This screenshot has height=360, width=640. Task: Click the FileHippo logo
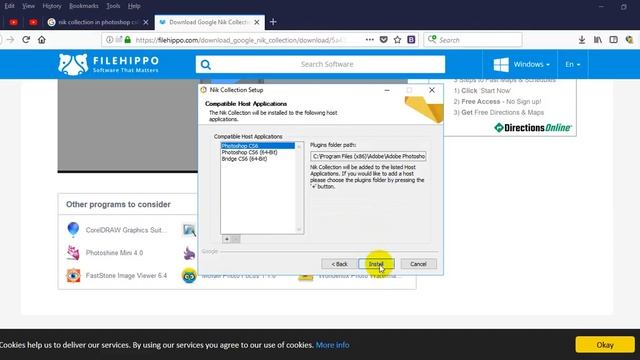coord(109,64)
